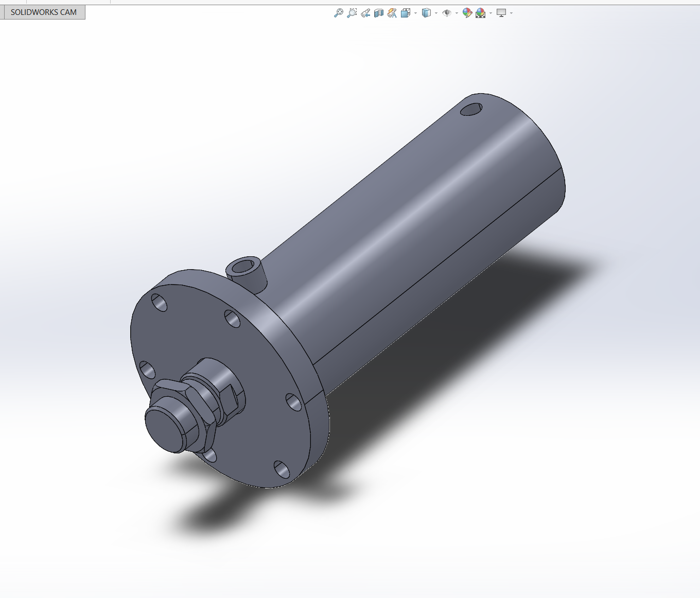Expand View Orientation dropdown arrow
Viewport: 700px width, 598px height.
[x=415, y=13]
